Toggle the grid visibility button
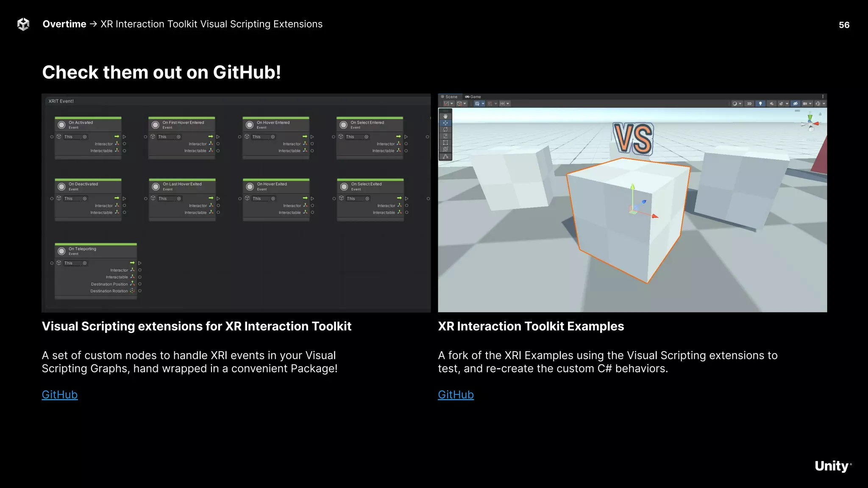 pos(477,103)
